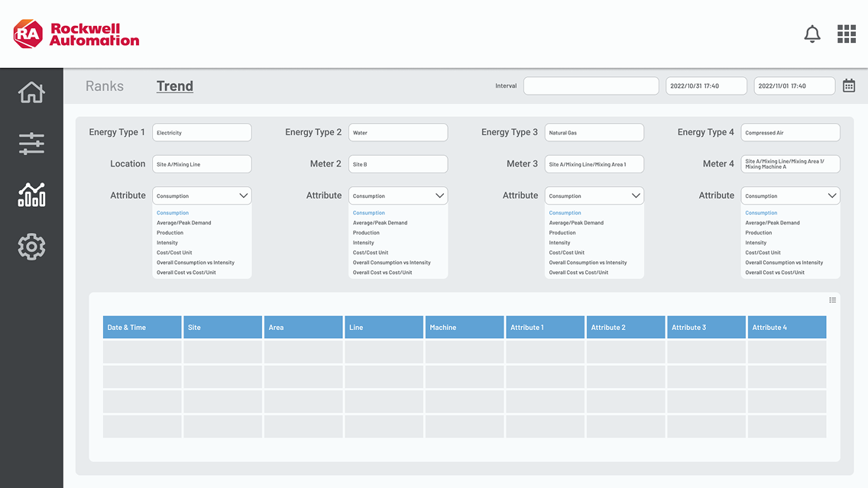Select Cost/Cost Unit in first Attribute list

[x=174, y=252]
